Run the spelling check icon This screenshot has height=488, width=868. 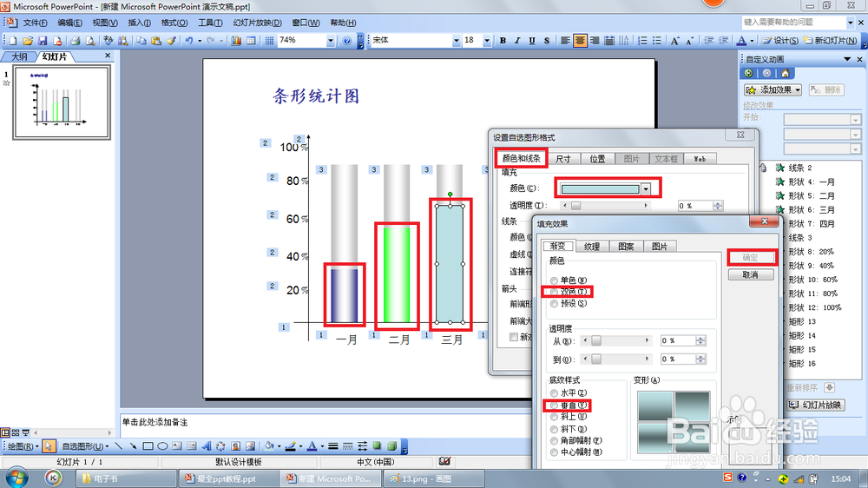coord(108,41)
